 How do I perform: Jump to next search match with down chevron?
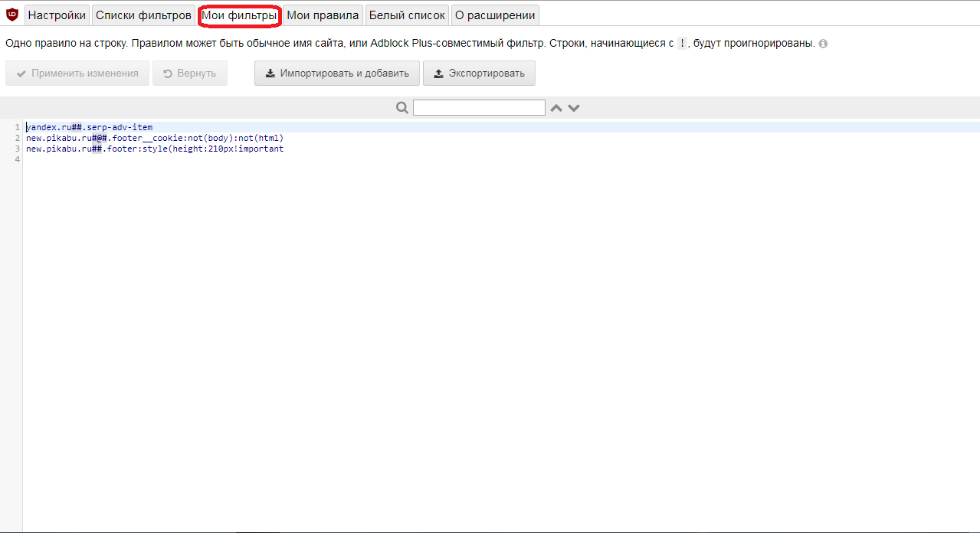tap(574, 108)
